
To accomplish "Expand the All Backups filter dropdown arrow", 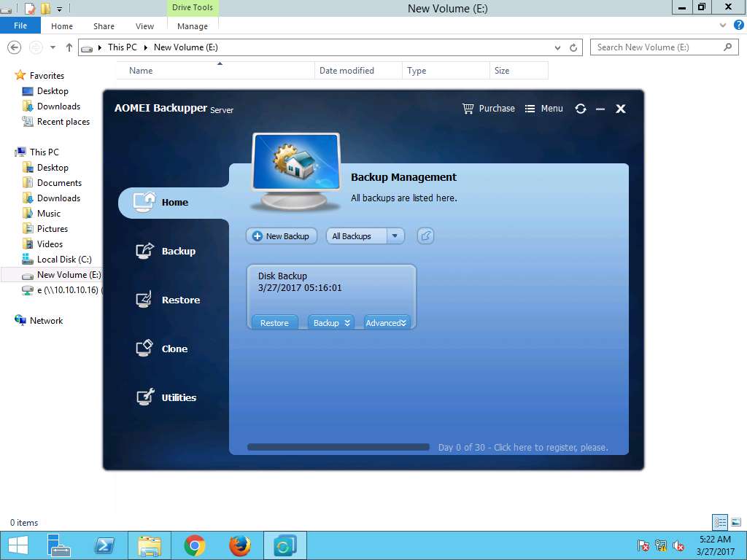I will click(395, 236).
